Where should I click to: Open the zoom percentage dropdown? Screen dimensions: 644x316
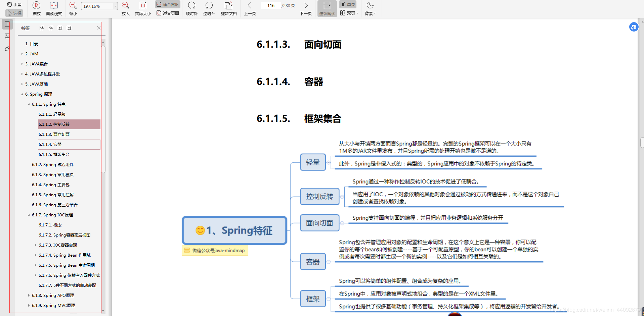coord(115,6)
